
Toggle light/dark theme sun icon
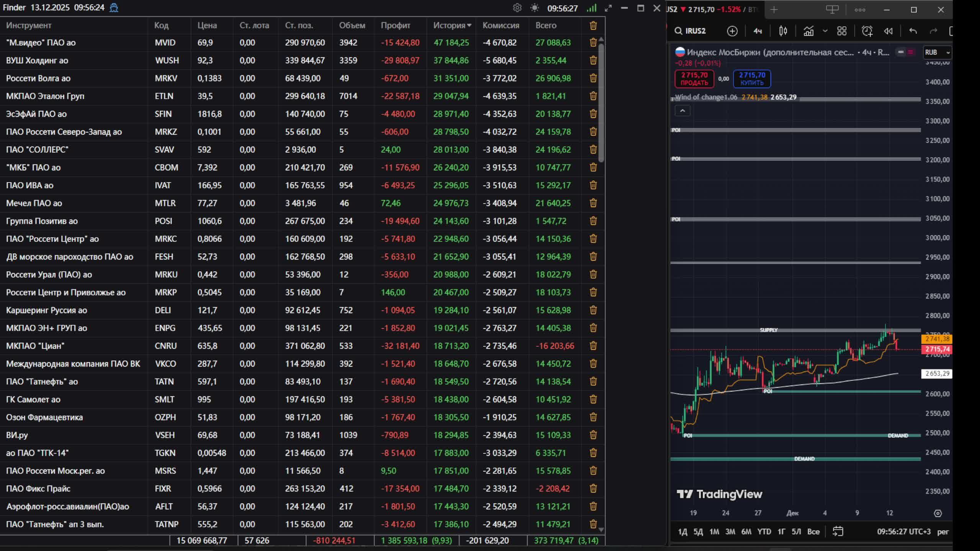tap(534, 8)
